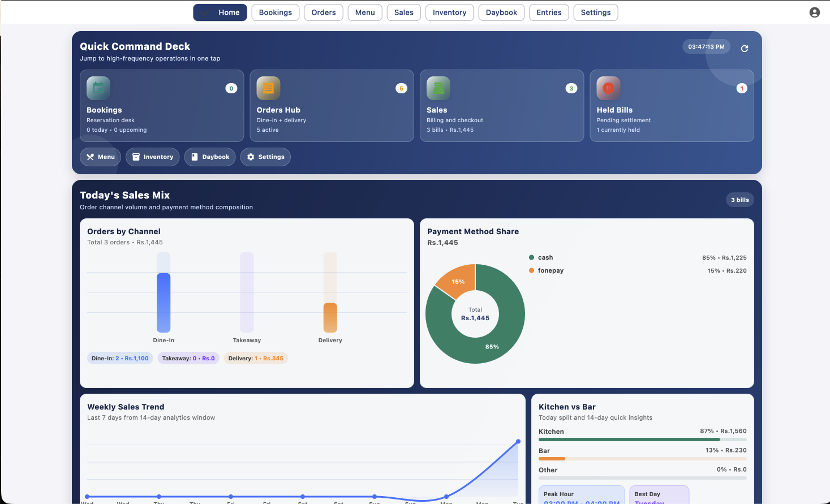Screen dimensions: 830x504
Task: Click the Sales register icon
Action: pos(438,88)
